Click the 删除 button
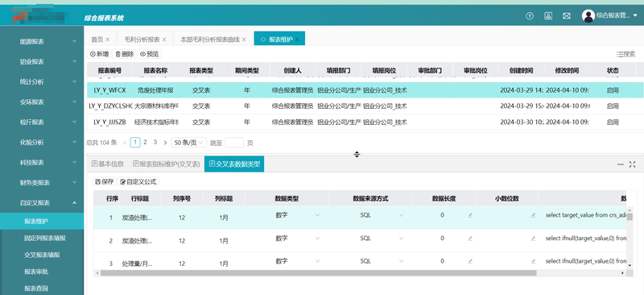Image resolution: width=644 pixels, height=295 pixels. [125, 54]
